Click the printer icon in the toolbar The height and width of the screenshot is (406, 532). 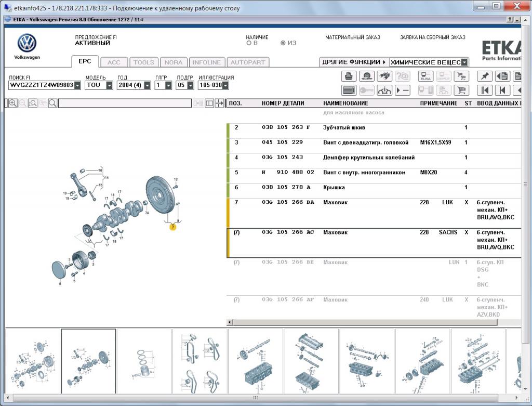point(349,76)
